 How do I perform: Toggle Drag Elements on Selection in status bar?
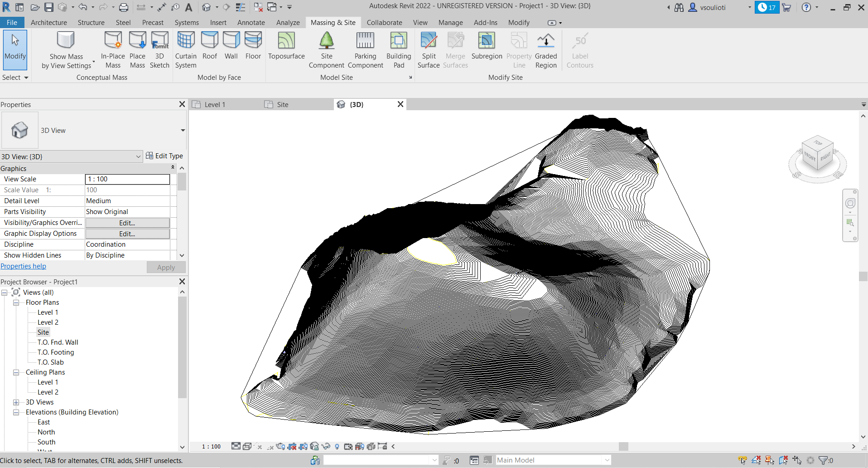pyautogui.click(x=797, y=460)
